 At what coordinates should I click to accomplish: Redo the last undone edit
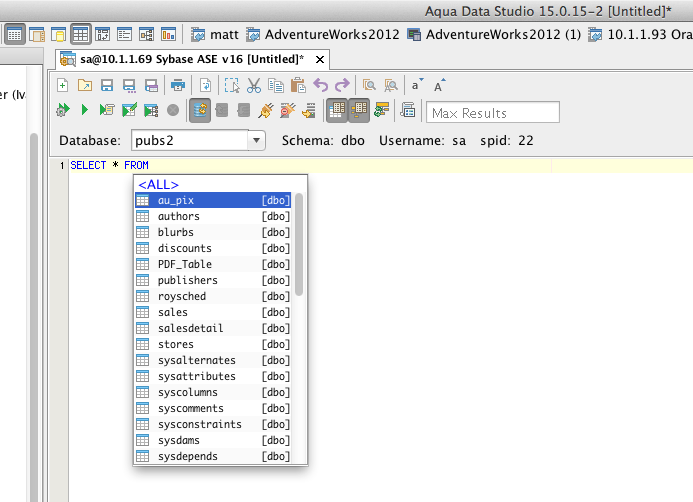(342, 85)
